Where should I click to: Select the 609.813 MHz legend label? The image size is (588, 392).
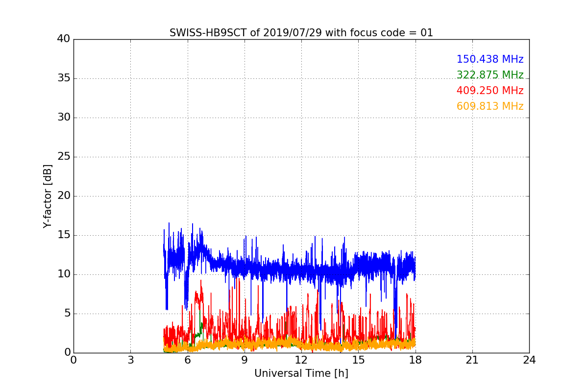tap(490, 106)
